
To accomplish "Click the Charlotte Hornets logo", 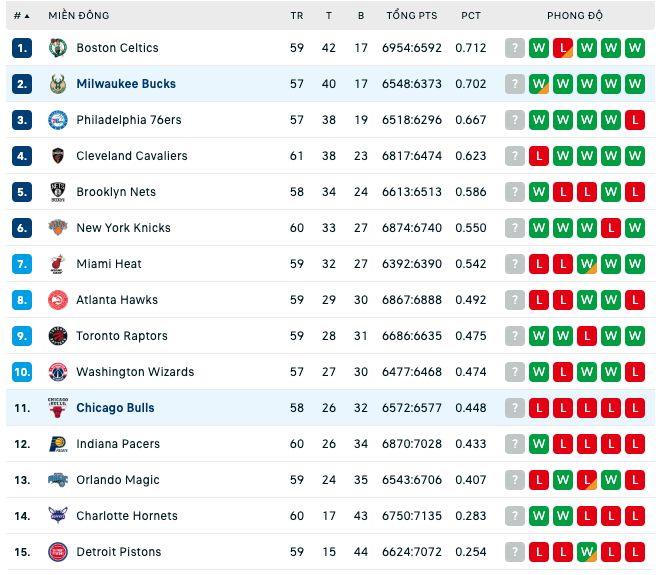I will click(58, 516).
